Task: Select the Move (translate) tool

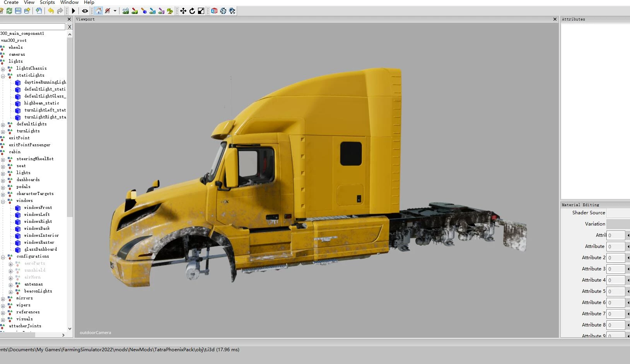Action: (183, 11)
